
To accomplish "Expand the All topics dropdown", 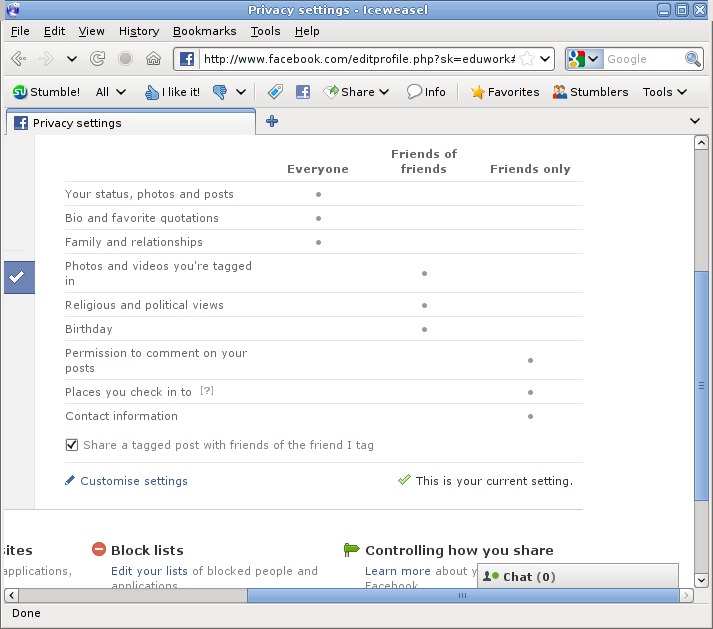I will click(x=110, y=92).
